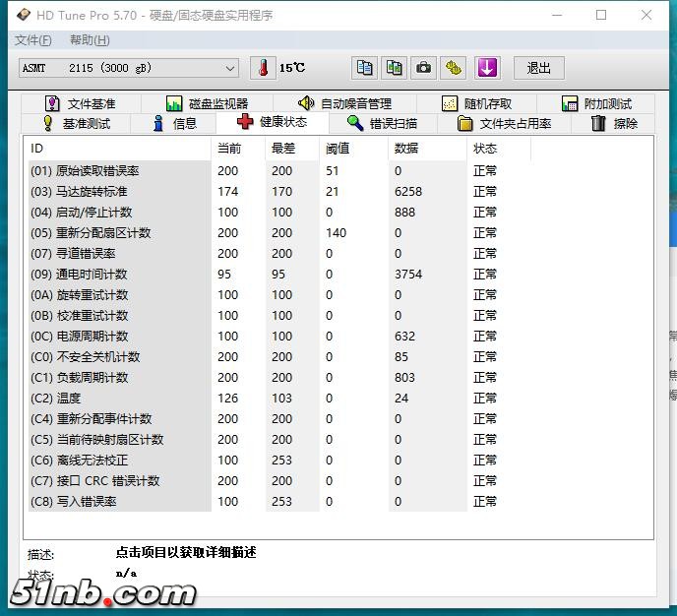Click the 当前 column header

(238, 149)
